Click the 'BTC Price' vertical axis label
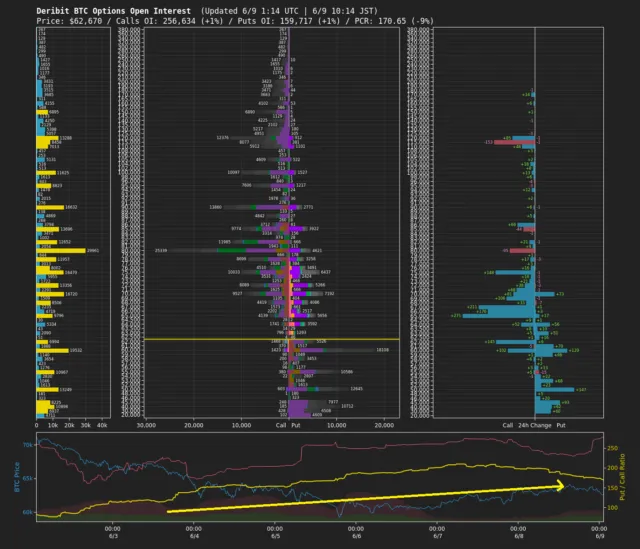 click(17, 477)
